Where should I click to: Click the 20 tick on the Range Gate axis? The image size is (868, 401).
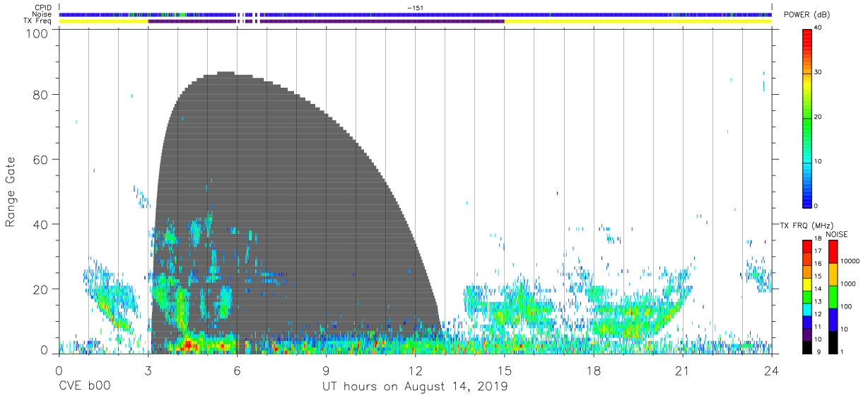tap(40, 289)
